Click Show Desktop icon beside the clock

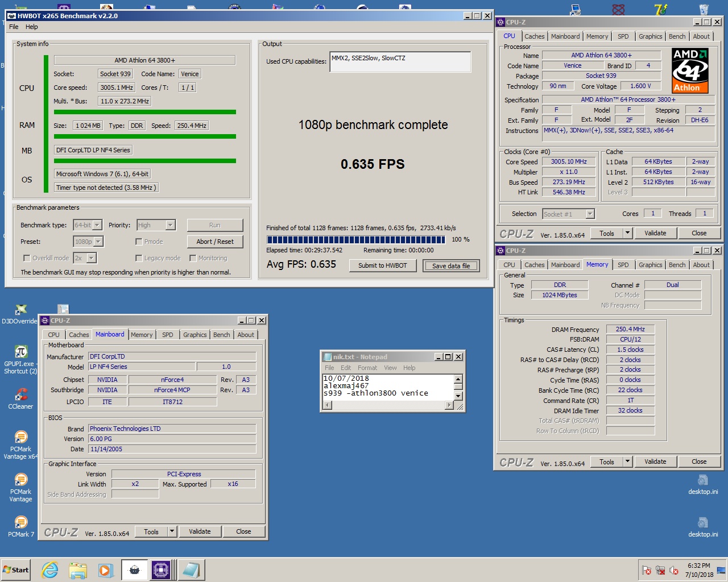click(721, 570)
